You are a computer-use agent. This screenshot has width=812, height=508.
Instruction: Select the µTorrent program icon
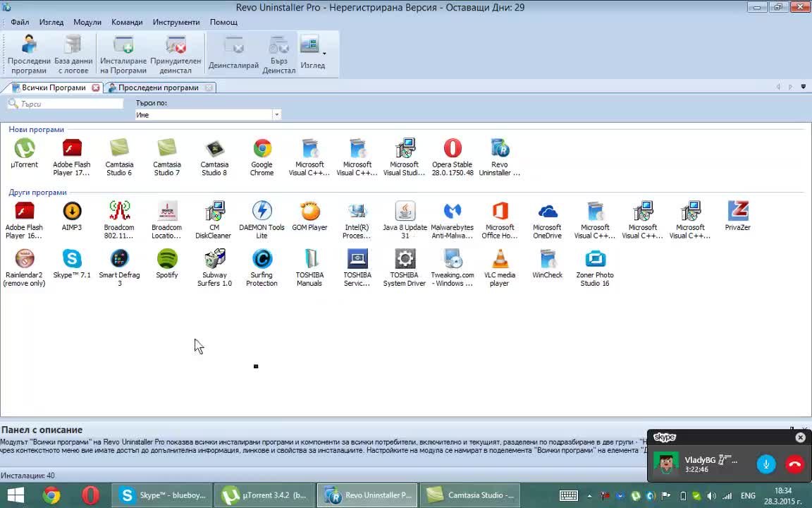pos(25,149)
